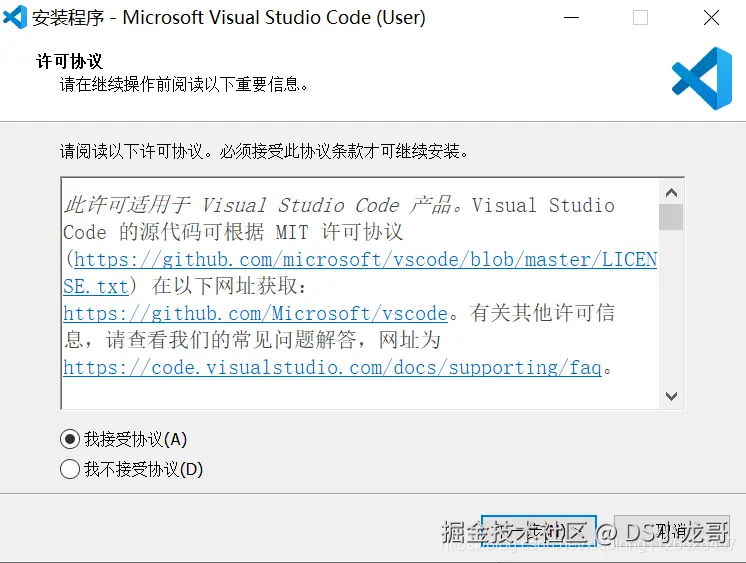746x563 pixels.
Task: Open the code.visualstudio.com supporting FAQ link
Action: pos(333,367)
